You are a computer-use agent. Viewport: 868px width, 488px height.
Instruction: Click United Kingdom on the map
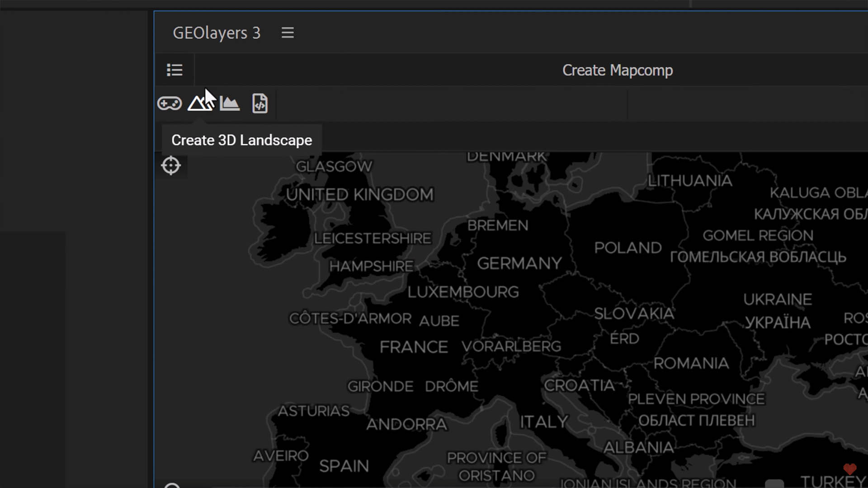coord(360,194)
